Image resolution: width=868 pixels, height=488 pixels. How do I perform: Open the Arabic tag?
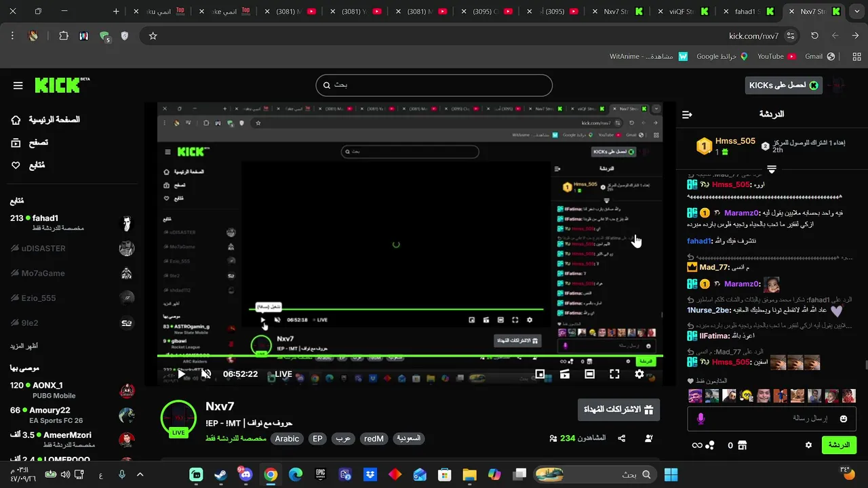point(287,439)
